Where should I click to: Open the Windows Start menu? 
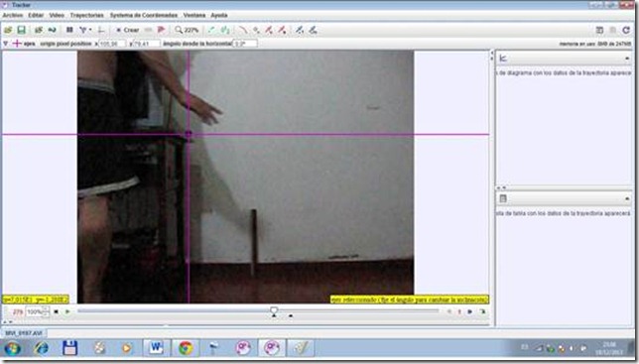(13, 348)
